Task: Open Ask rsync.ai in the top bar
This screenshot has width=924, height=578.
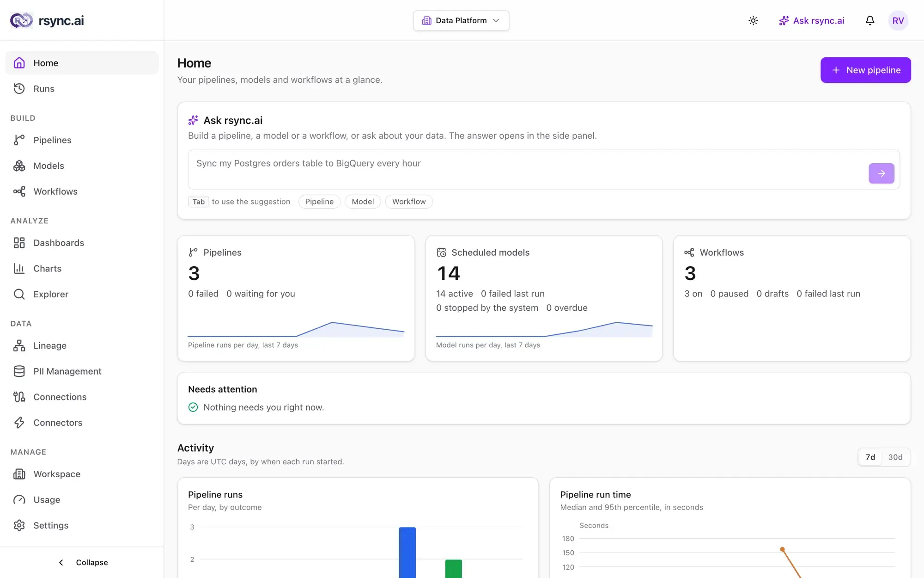Action: [x=812, y=20]
